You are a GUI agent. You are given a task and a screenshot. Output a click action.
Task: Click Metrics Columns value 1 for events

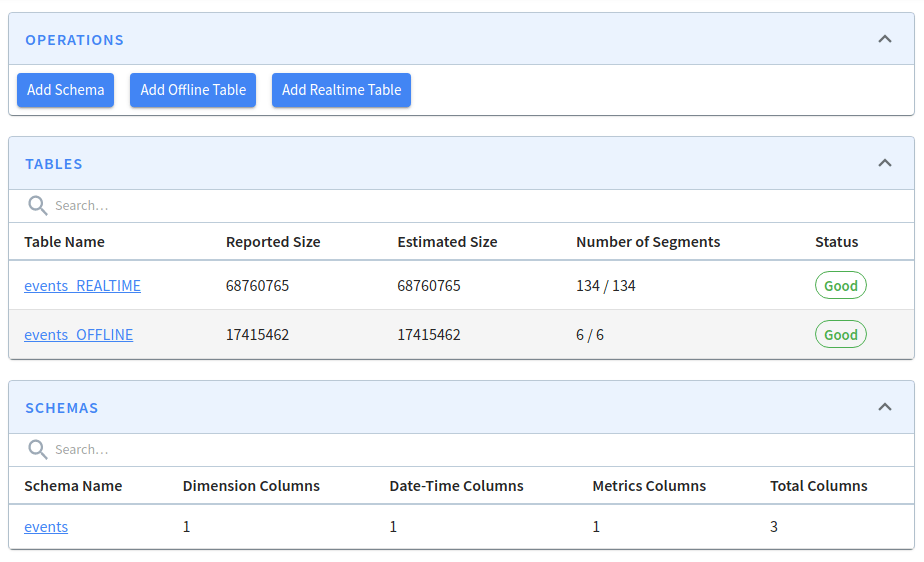[x=596, y=527]
